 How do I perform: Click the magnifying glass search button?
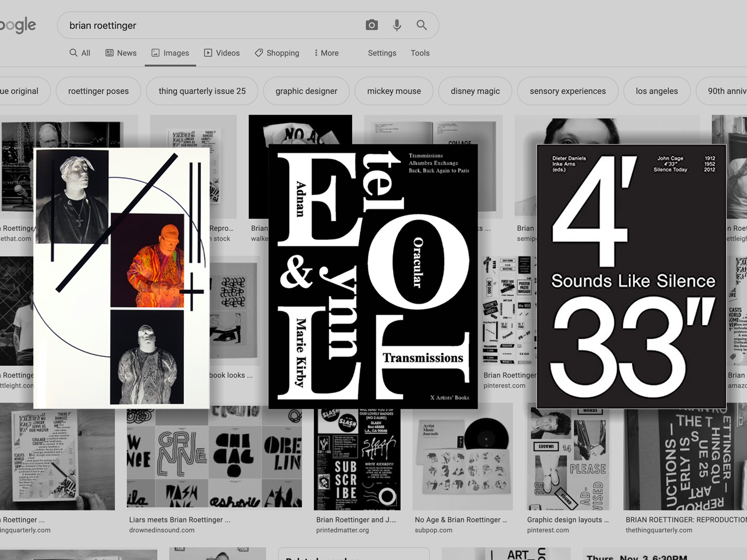coord(422,25)
